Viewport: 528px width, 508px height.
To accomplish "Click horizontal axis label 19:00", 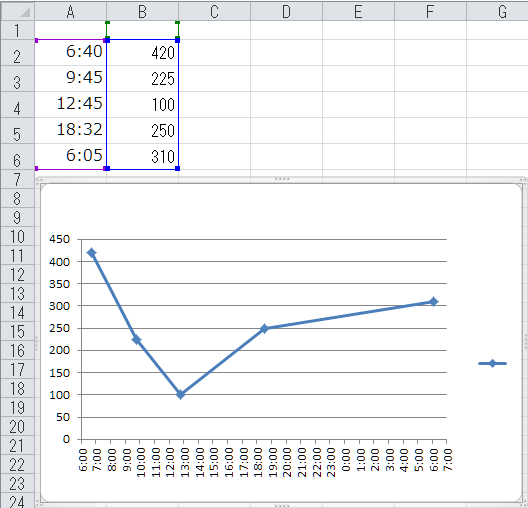I will click(272, 462).
